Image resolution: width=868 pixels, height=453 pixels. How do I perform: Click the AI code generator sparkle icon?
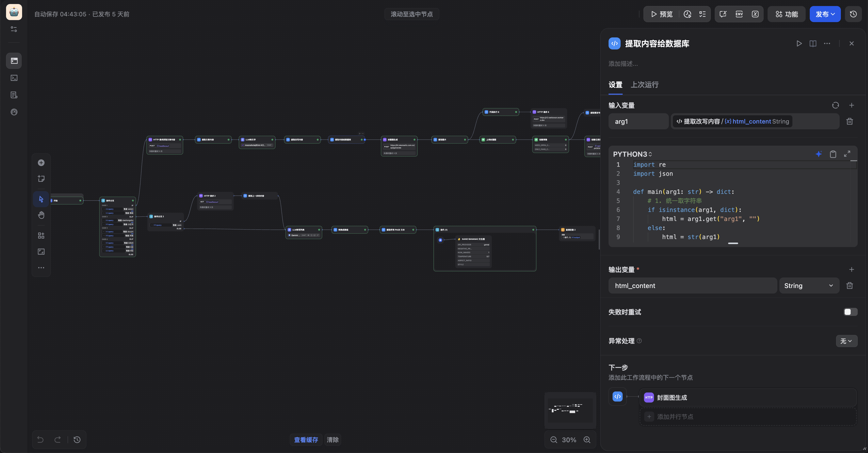coord(819,154)
